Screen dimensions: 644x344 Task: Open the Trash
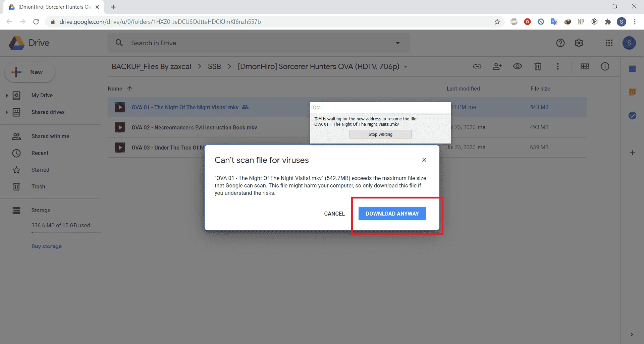coord(38,186)
